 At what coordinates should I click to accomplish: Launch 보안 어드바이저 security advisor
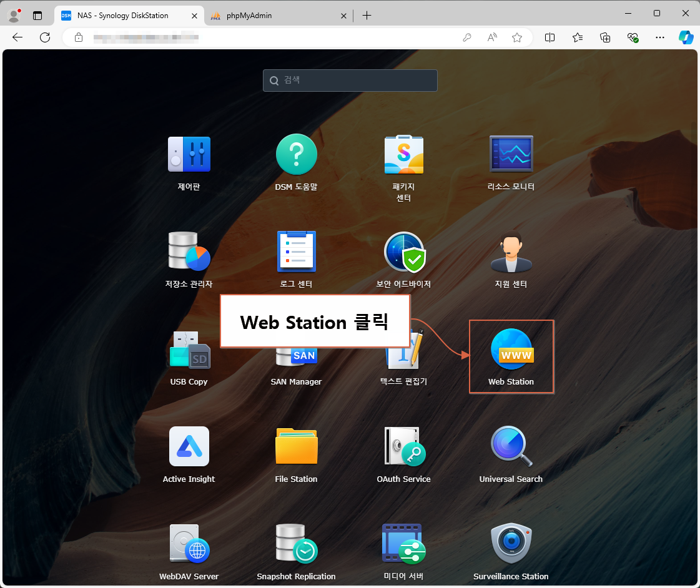405,252
